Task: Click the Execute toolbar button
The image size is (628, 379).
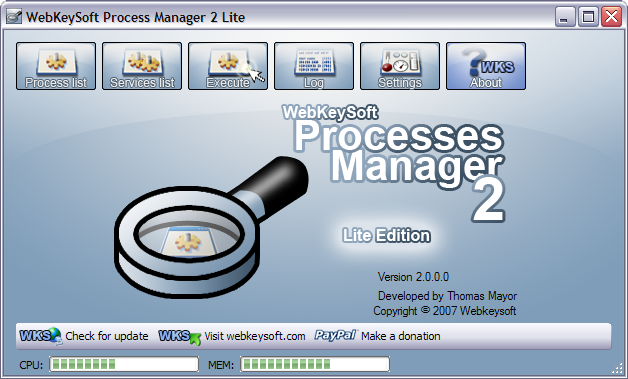Action: coord(228,66)
